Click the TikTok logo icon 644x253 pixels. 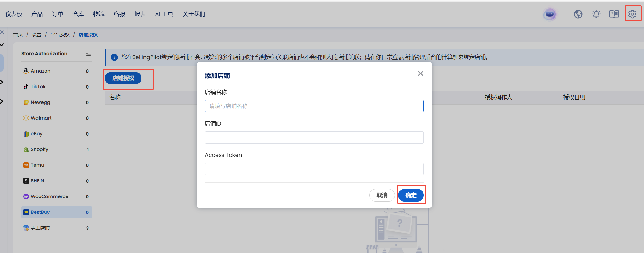[x=26, y=87]
